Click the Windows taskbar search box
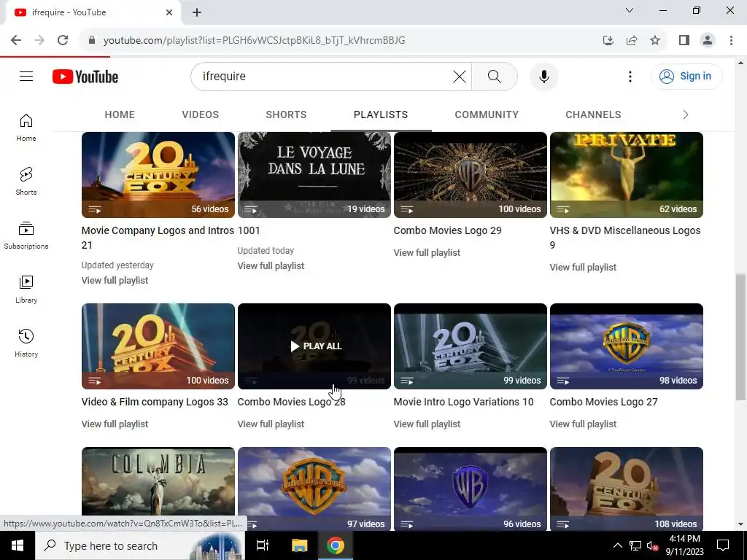Image resolution: width=747 pixels, height=560 pixels. point(139,545)
